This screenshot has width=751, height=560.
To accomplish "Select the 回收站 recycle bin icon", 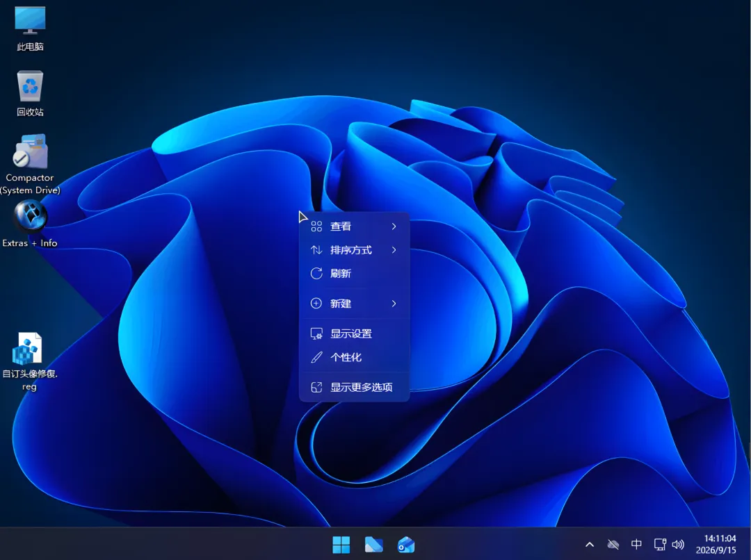I will pyautogui.click(x=30, y=93).
